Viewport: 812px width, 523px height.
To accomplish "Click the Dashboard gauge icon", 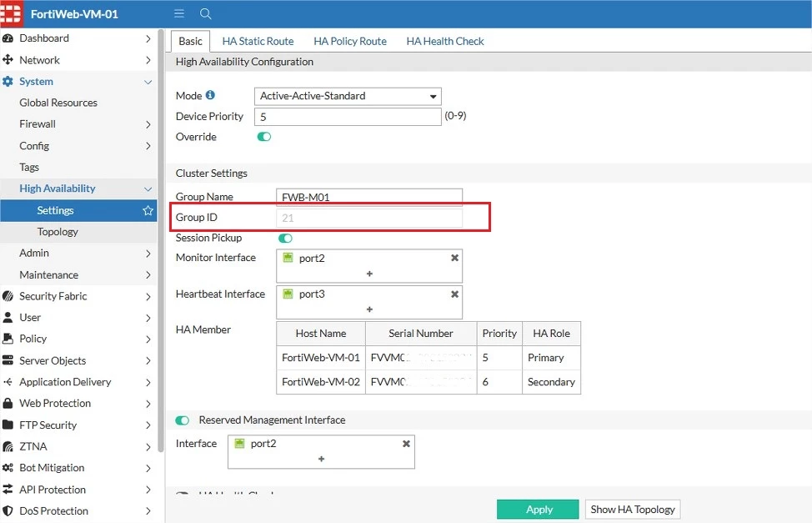I will (x=8, y=38).
